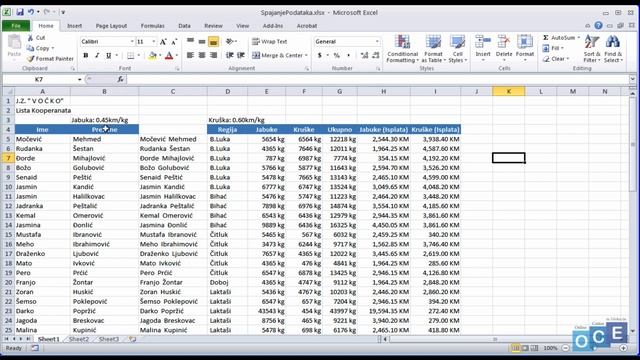Image resolution: width=640 pixels, height=360 pixels.
Task: Increase indent icon
Action: [x=241, y=55]
